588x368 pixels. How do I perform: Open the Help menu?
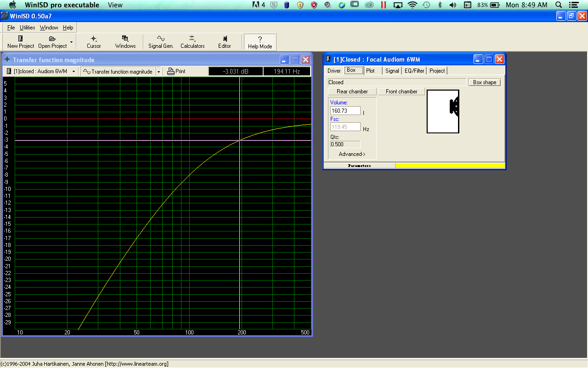pyautogui.click(x=68, y=28)
